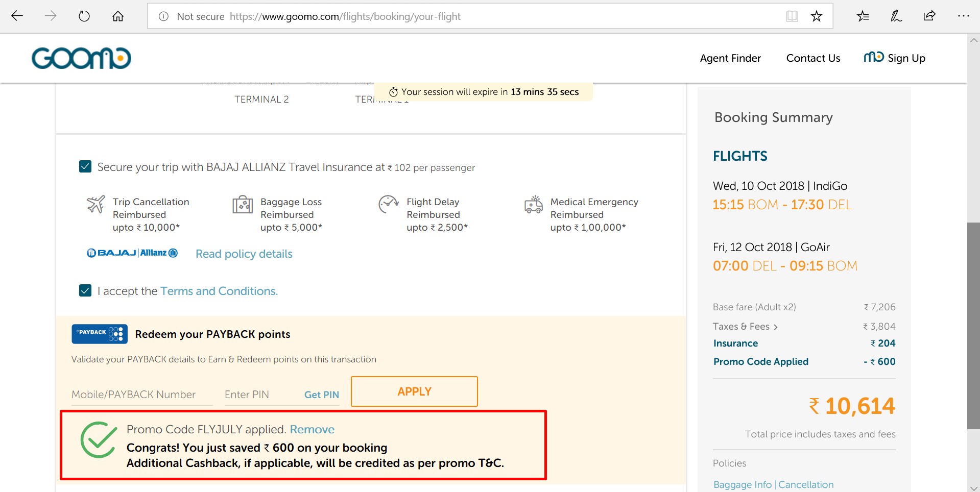Viewport: 980px width, 492px height.
Task: Click the Promo Code Applied label
Action: tap(761, 361)
